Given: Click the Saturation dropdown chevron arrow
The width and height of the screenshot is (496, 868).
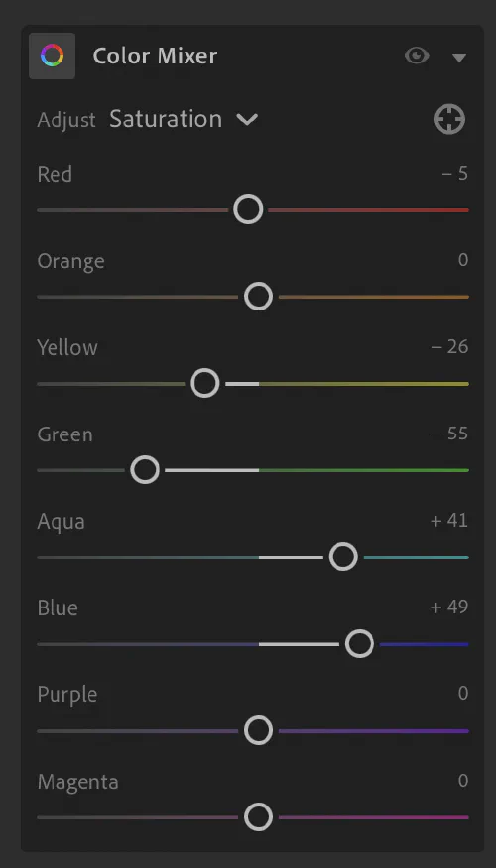Looking at the screenshot, I should [x=247, y=120].
